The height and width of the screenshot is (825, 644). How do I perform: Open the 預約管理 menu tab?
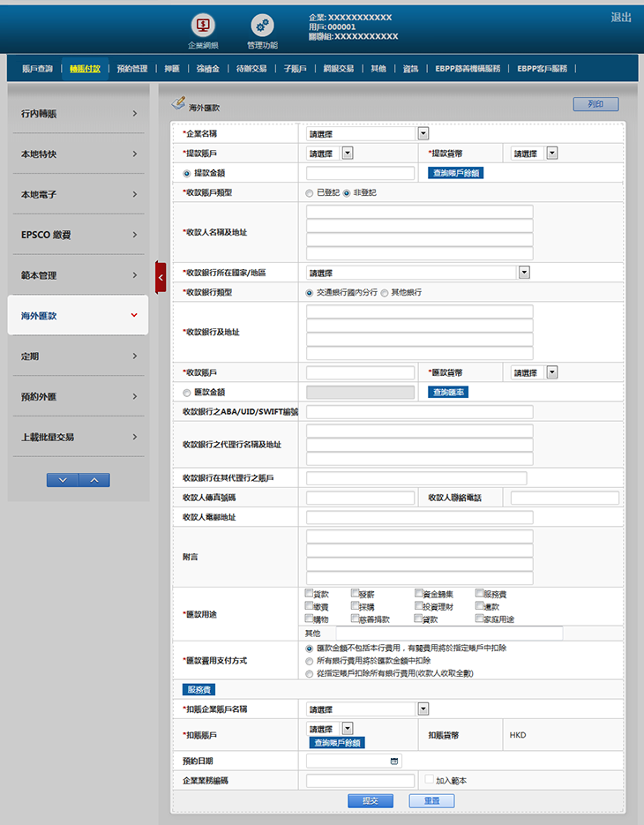(132, 68)
